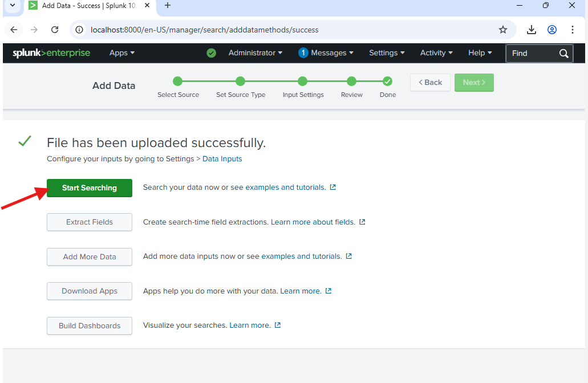Open the Administrator menu

(x=256, y=53)
